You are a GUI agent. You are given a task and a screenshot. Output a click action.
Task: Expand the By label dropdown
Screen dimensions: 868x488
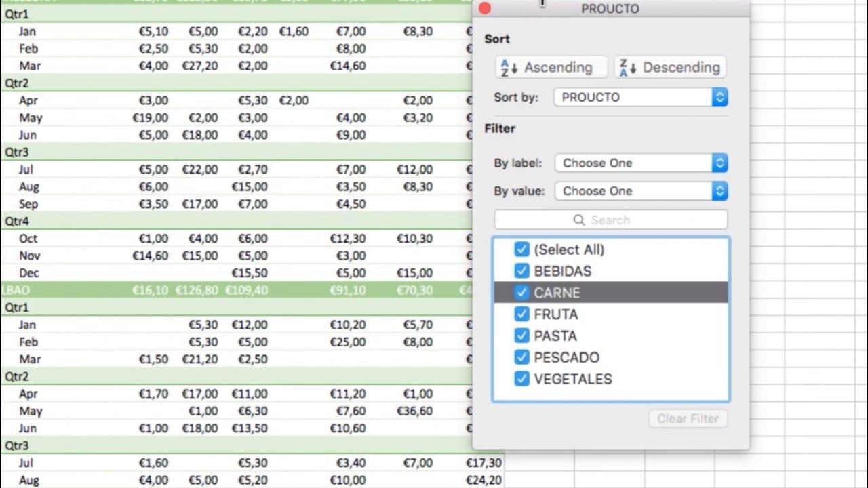640,163
